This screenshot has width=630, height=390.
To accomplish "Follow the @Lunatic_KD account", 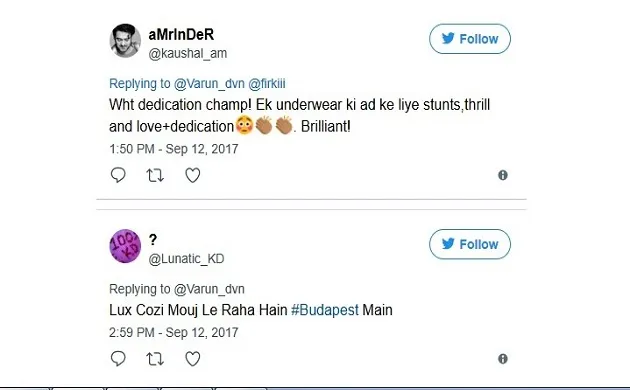I will tap(470, 244).
